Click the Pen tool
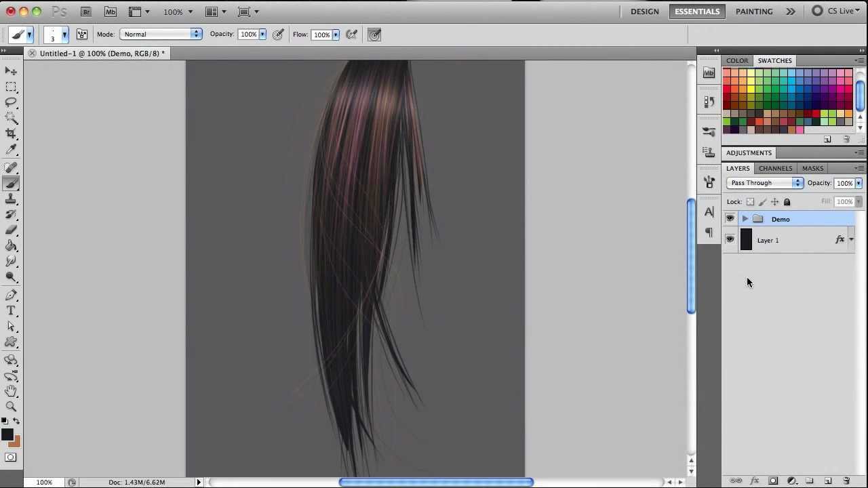This screenshot has height=488, width=868. point(11,295)
